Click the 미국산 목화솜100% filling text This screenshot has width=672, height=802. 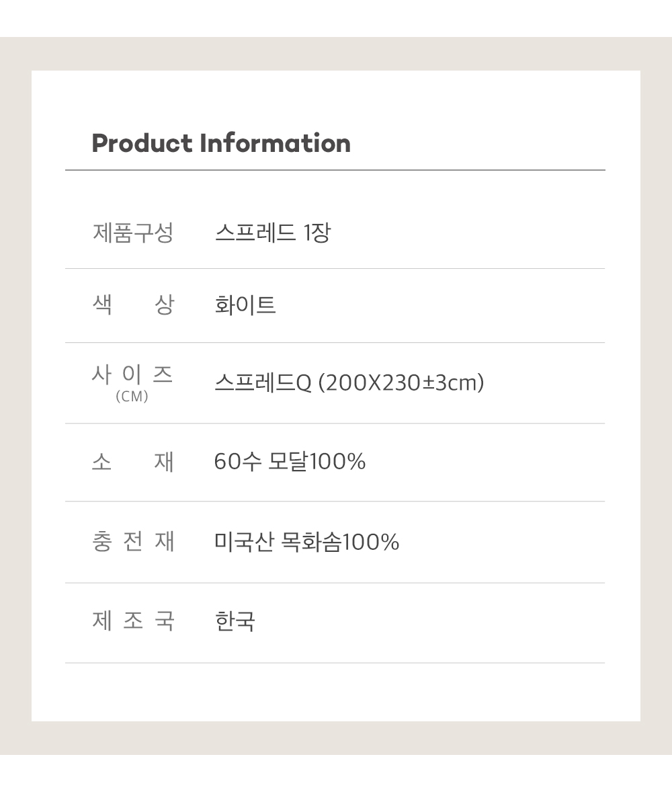coord(307,542)
